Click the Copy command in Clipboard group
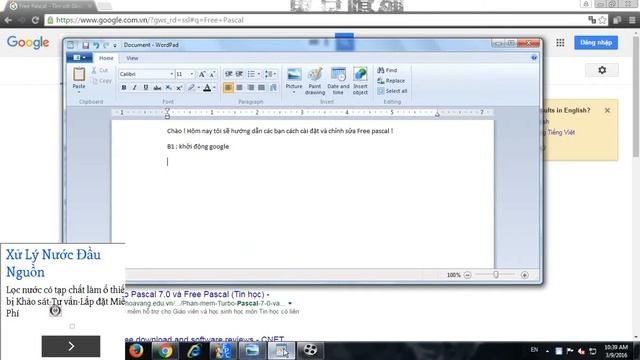The width and height of the screenshot is (640, 360). (x=102, y=81)
